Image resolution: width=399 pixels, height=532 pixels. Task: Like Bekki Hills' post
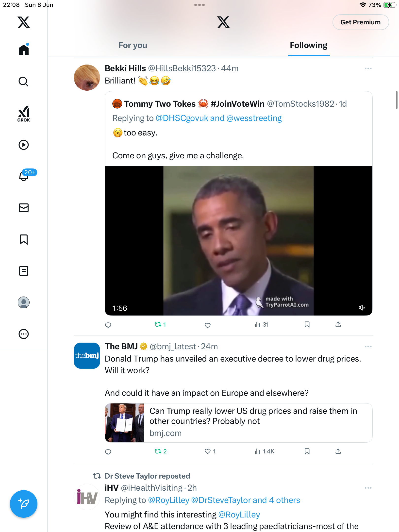pyautogui.click(x=208, y=325)
